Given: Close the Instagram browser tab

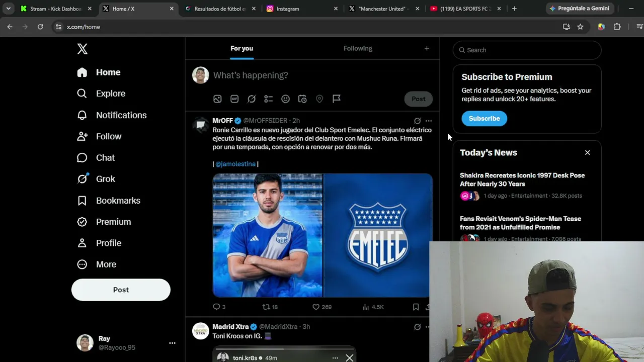Looking at the screenshot, I should (336, 9).
